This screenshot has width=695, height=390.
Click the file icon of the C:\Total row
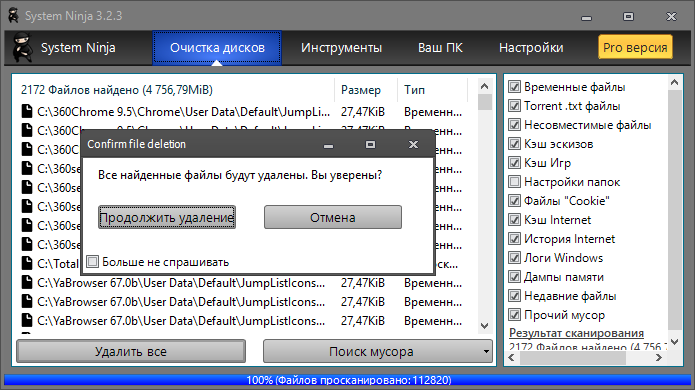27,263
